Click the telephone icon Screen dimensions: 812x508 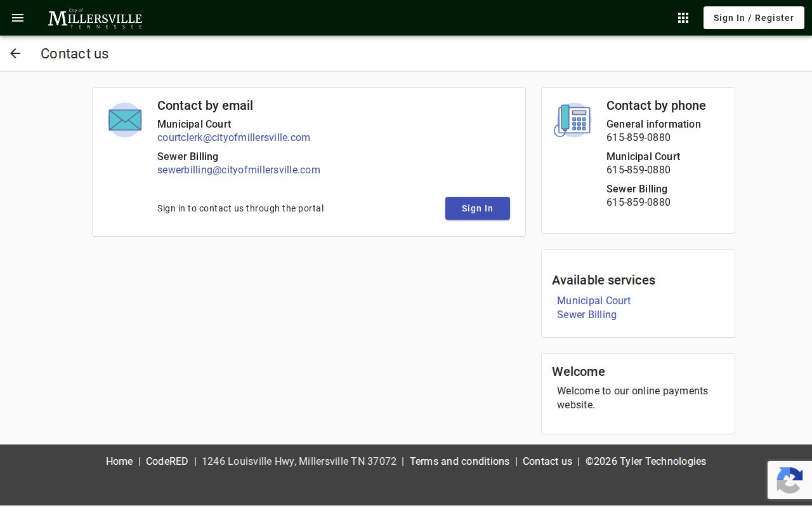pyautogui.click(x=573, y=120)
